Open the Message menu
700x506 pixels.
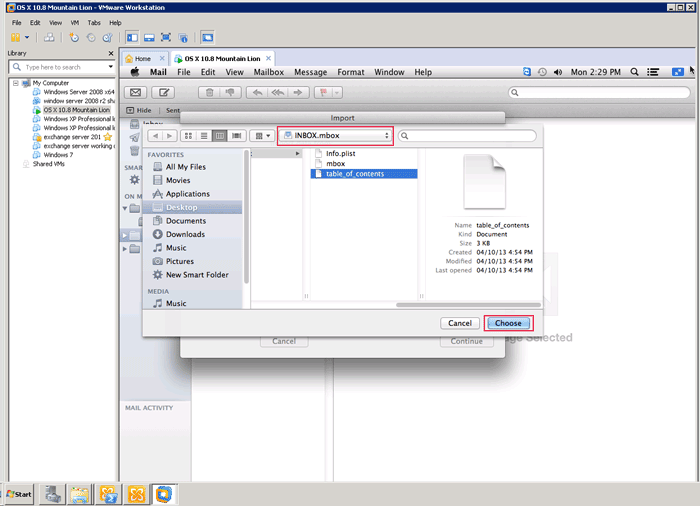(310, 72)
